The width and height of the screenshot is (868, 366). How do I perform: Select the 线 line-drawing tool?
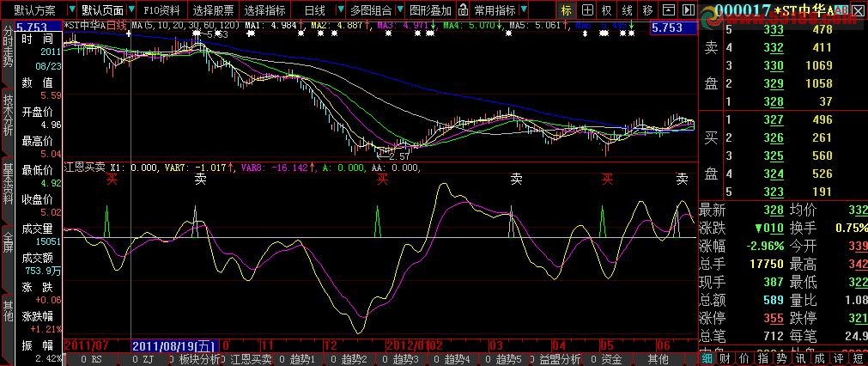pos(628,10)
